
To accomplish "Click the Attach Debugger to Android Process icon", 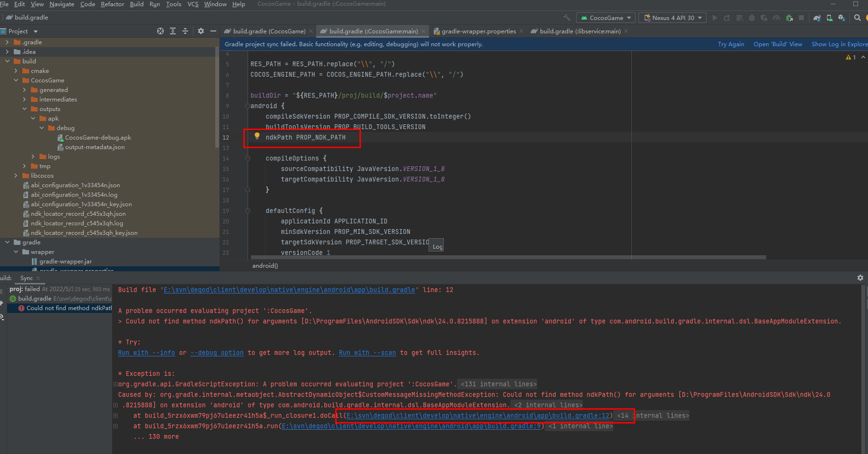I will 789,18.
